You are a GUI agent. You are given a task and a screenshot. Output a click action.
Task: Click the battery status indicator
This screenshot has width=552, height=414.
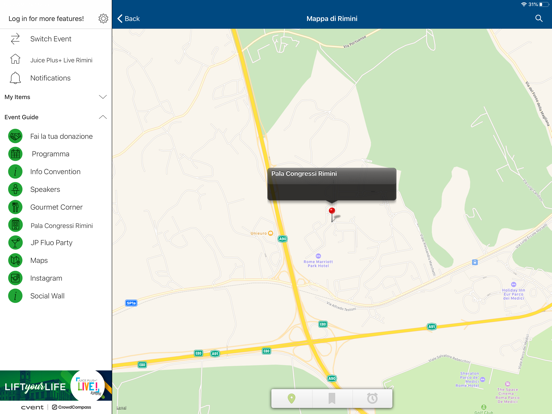coord(544,4)
